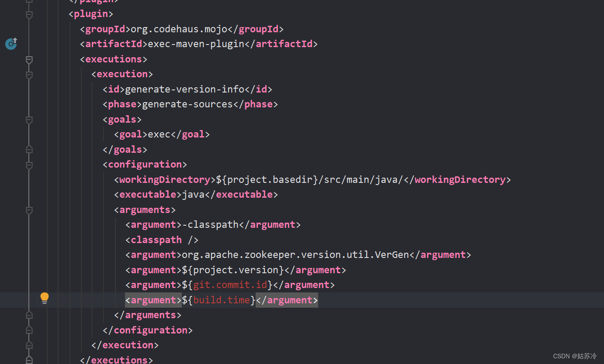Collapse the execution element fold marker
This screenshot has width=604, height=364.
[x=29, y=75]
